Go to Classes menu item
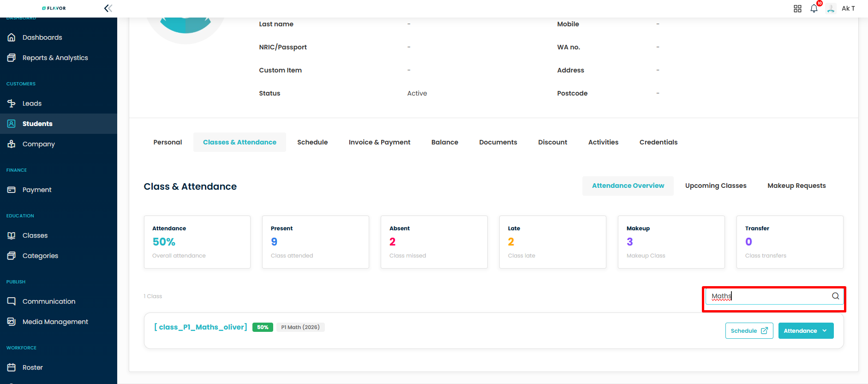Viewport: 868px width, 384px height. click(x=59, y=235)
